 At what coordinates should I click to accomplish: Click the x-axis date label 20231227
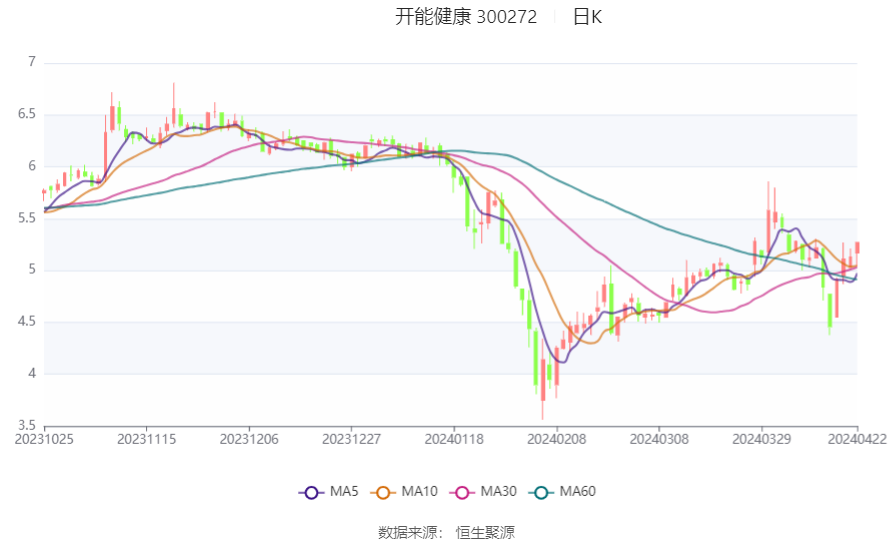point(351,440)
